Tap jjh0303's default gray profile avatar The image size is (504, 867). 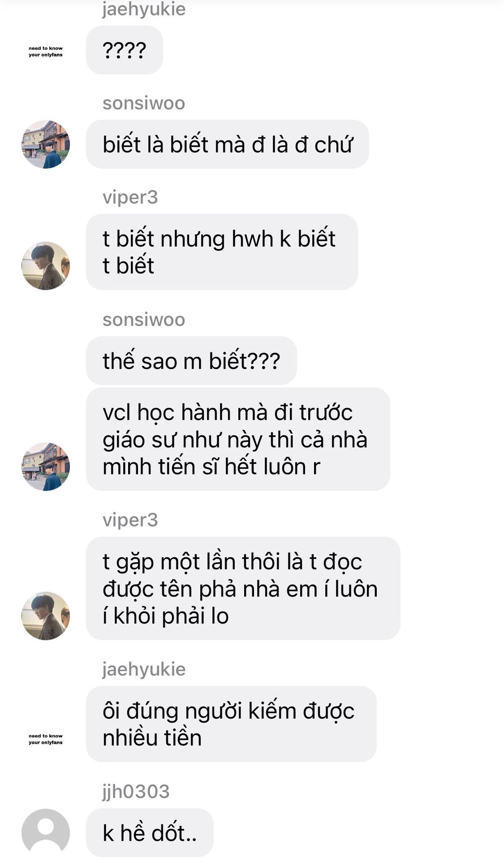click(x=46, y=833)
